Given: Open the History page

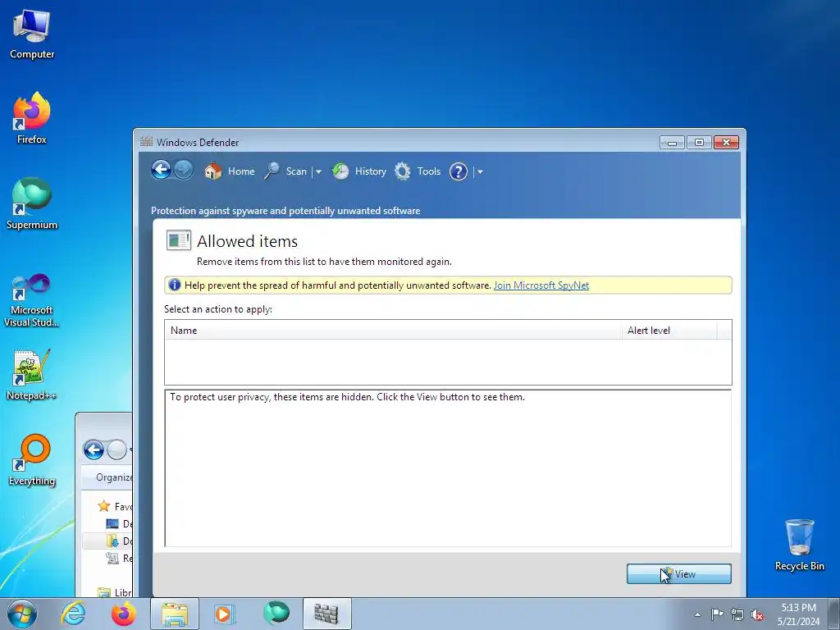Looking at the screenshot, I should 359,171.
